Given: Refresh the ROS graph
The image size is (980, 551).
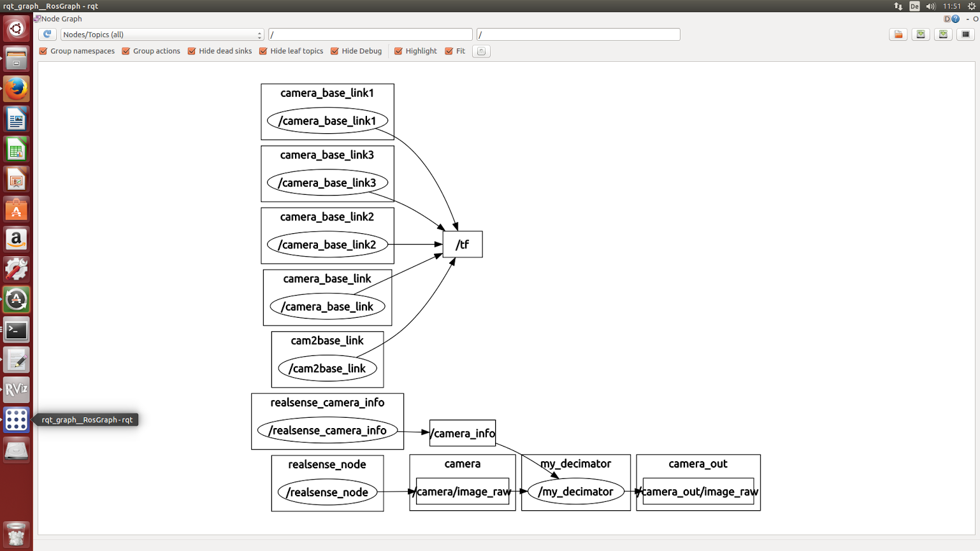Looking at the screenshot, I should pyautogui.click(x=47, y=34).
